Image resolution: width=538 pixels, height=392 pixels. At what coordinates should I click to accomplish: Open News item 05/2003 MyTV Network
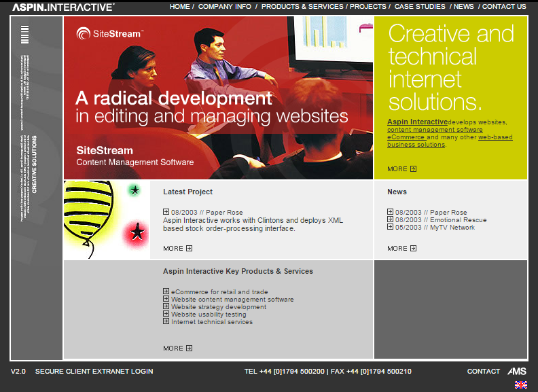(x=435, y=227)
